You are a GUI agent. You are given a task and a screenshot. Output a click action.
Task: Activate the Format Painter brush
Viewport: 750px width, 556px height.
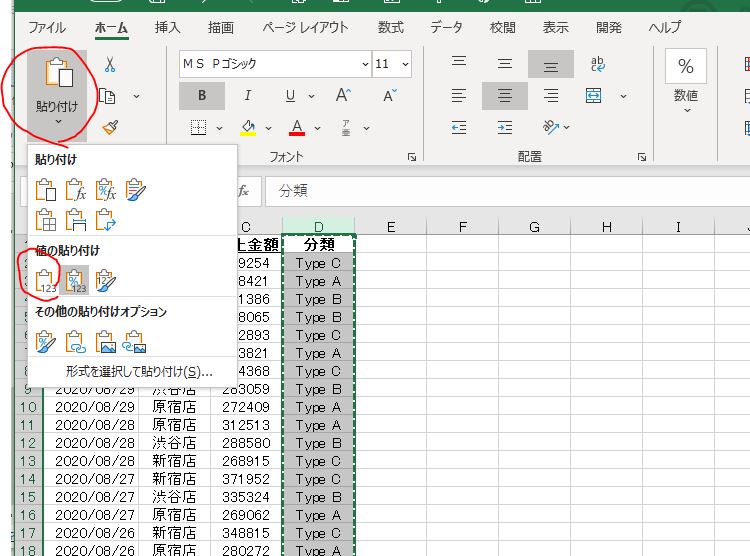coord(110,128)
